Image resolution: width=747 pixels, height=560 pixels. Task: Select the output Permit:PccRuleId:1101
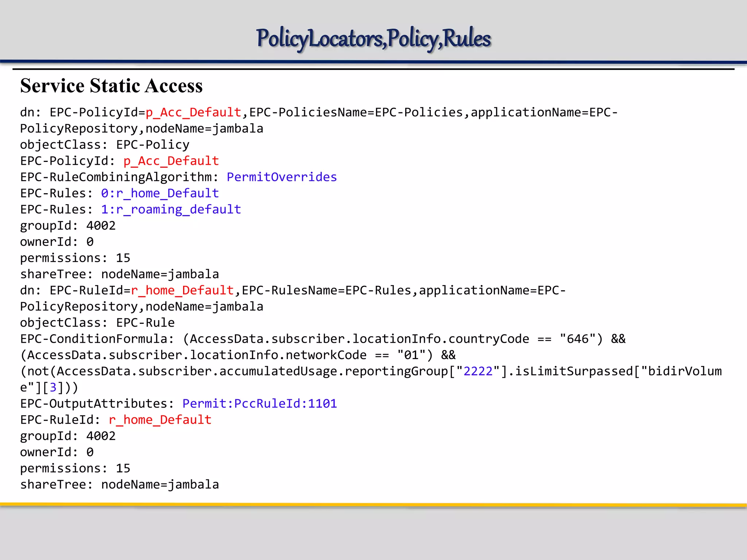260,404
